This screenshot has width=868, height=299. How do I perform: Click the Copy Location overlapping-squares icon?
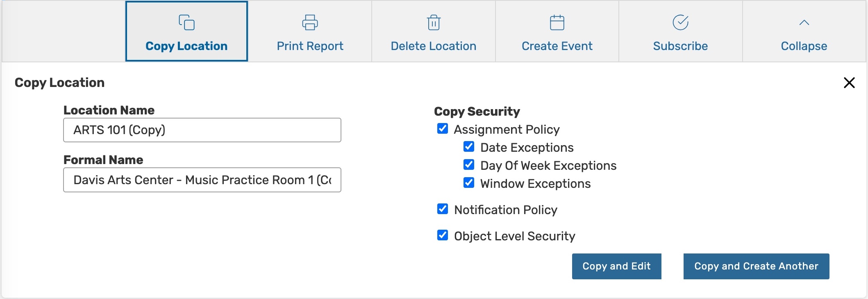186,23
